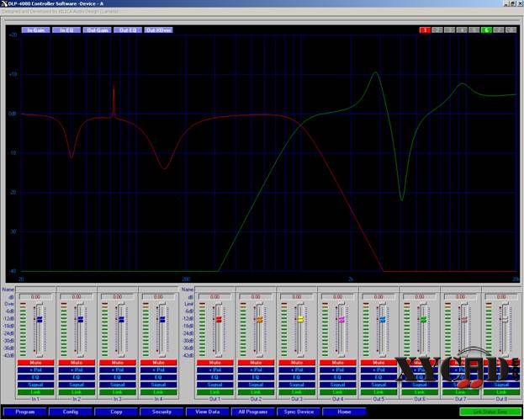
Task: Click the white Out 8 fader handle
Action: tap(505, 319)
